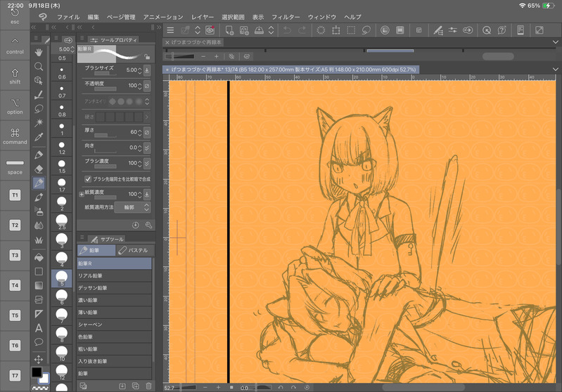562x392 pixels.
Task: Toggle brush size lock icon on 鉛筆R preview
Action: 147,57
